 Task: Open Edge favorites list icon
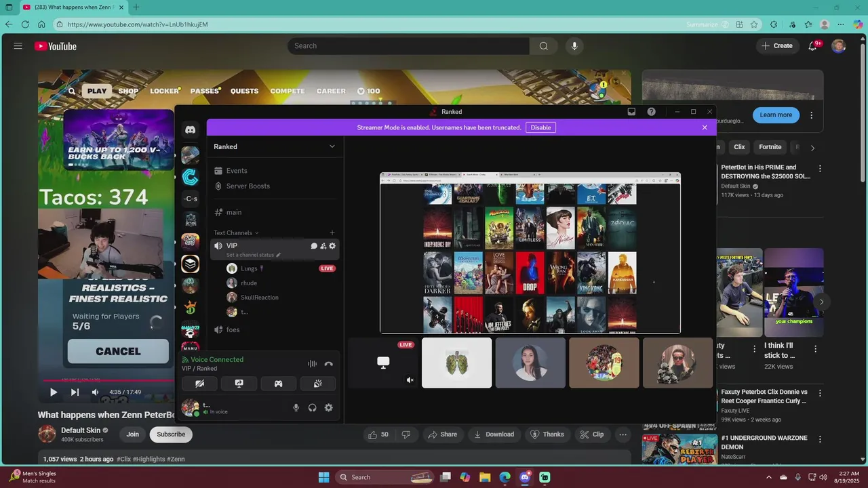click(808, 24)
